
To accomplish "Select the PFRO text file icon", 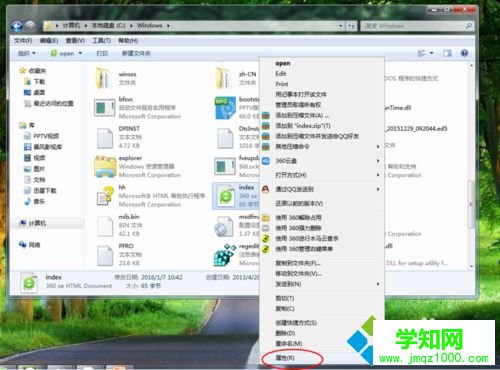I will 105,255.
